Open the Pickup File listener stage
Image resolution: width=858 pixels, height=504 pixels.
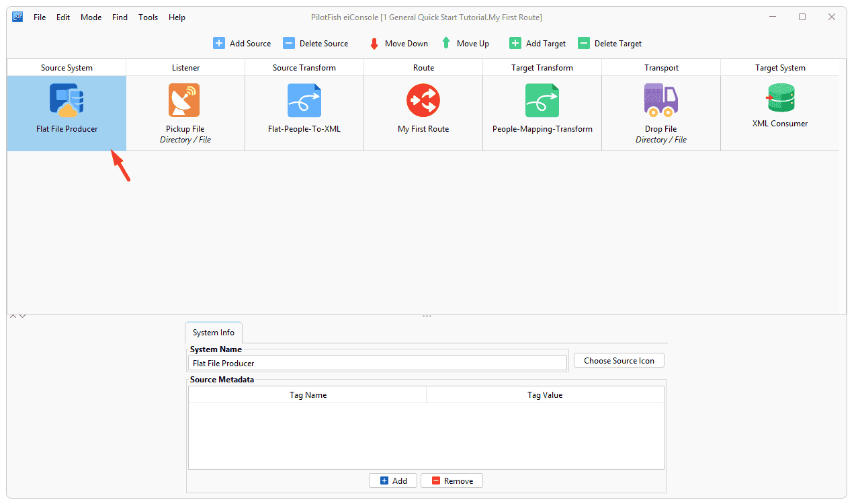(185, 113)
